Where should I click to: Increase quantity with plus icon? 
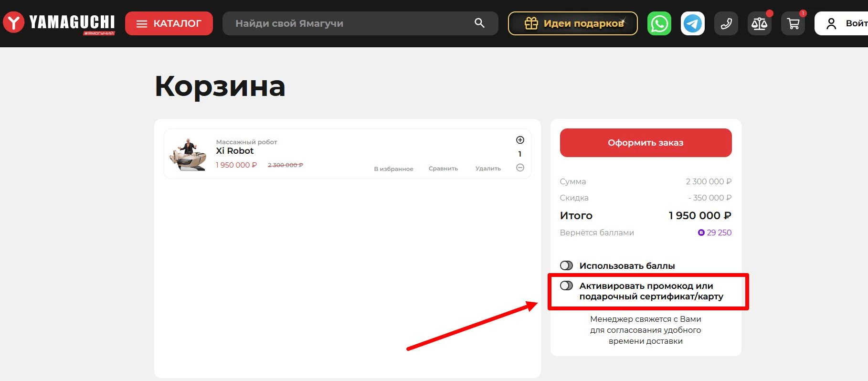[x=520, y=140]
